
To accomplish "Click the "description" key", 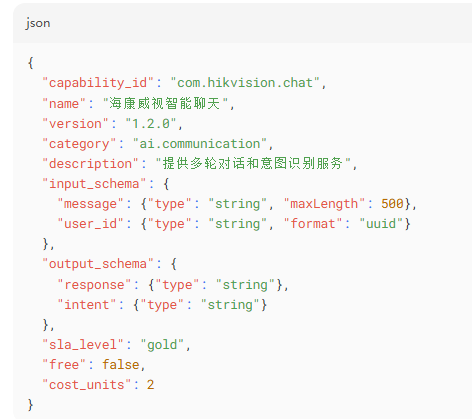I will [x=90, y=164].
